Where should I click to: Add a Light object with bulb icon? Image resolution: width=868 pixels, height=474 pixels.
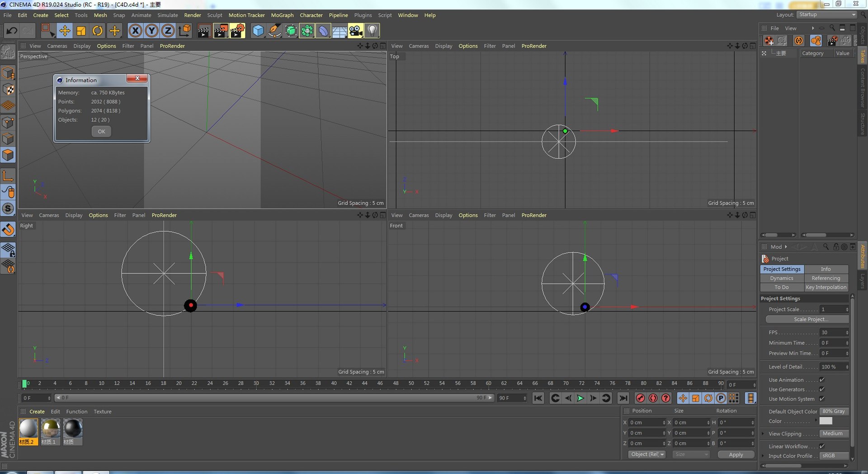pyautogui.click(x=372, y=31)
